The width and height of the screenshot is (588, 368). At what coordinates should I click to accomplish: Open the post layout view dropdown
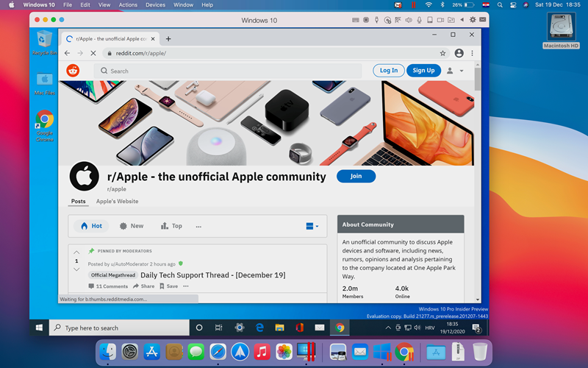click(312, 226)
